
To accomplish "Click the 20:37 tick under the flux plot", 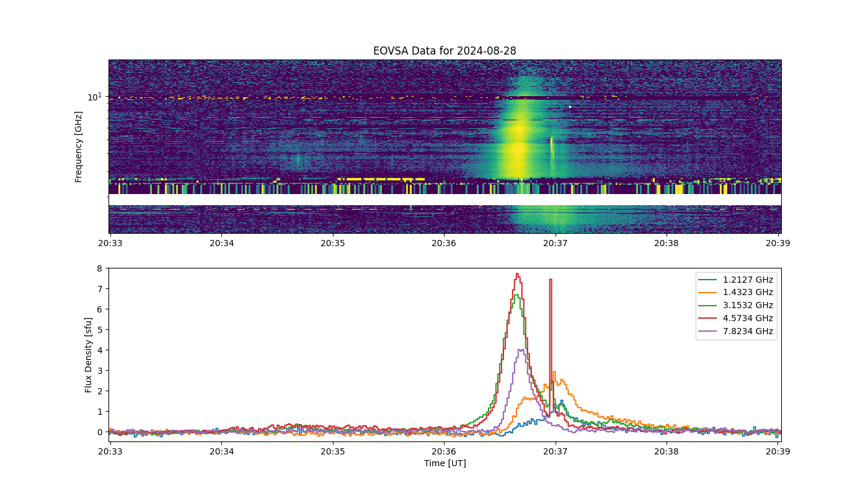I will (x=556, y=451).
